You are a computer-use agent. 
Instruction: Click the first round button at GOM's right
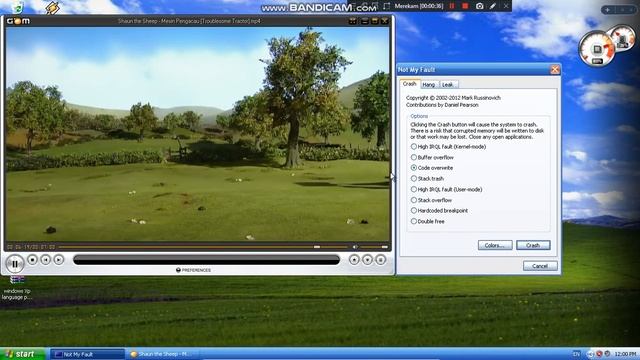point(354,260)
